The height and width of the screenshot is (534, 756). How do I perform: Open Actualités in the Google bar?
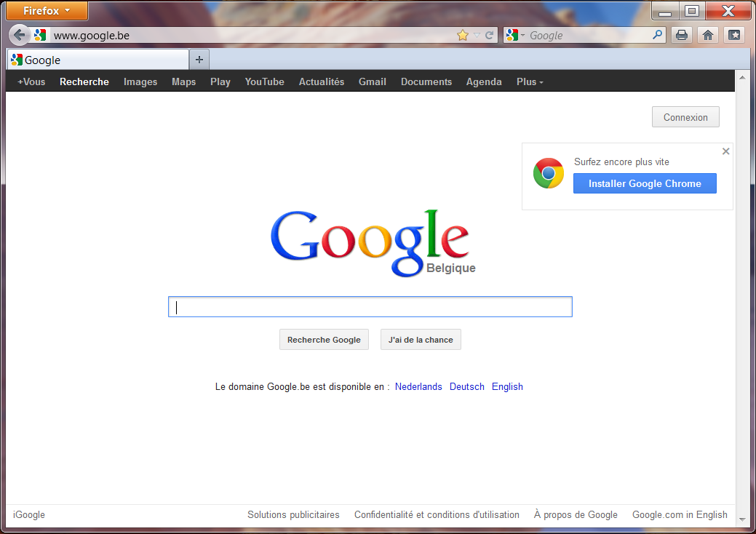[322, 81]
